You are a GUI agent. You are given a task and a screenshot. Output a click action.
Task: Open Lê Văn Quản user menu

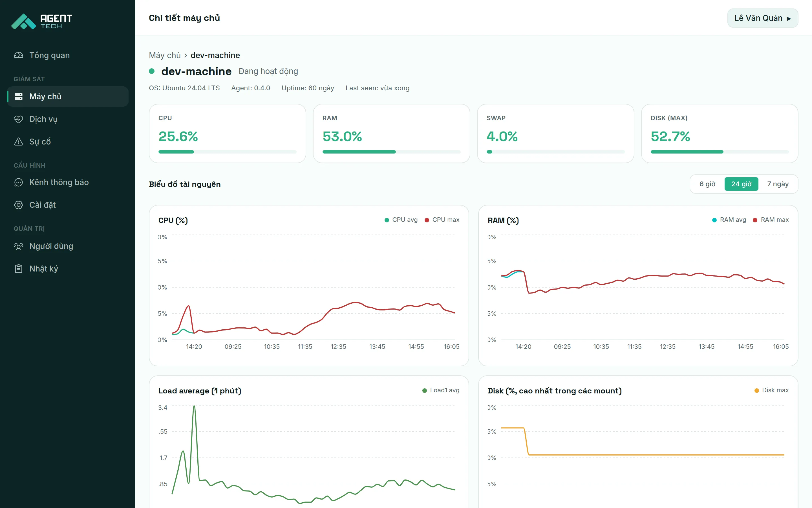(x=762, y=18)
